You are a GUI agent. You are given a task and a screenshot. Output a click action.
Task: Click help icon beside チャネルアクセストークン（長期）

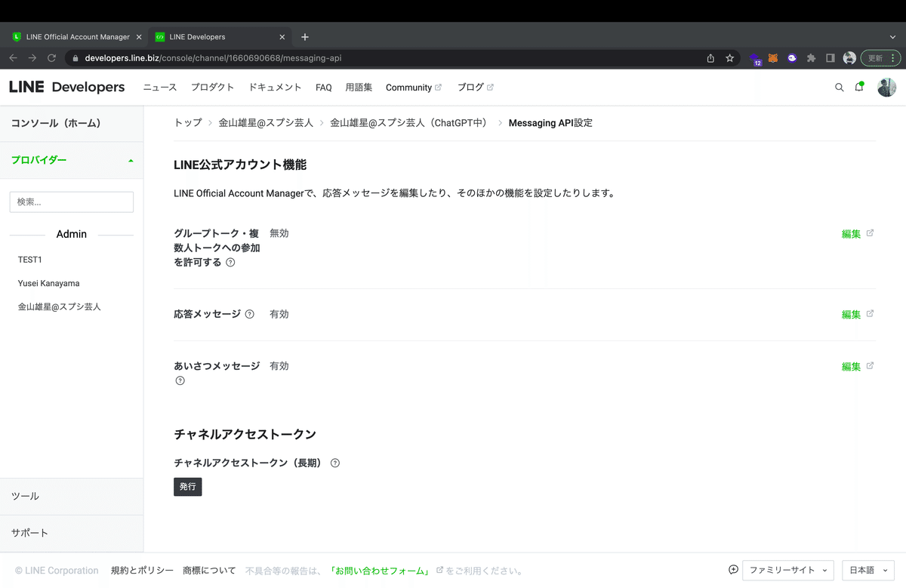click(335, 463)
